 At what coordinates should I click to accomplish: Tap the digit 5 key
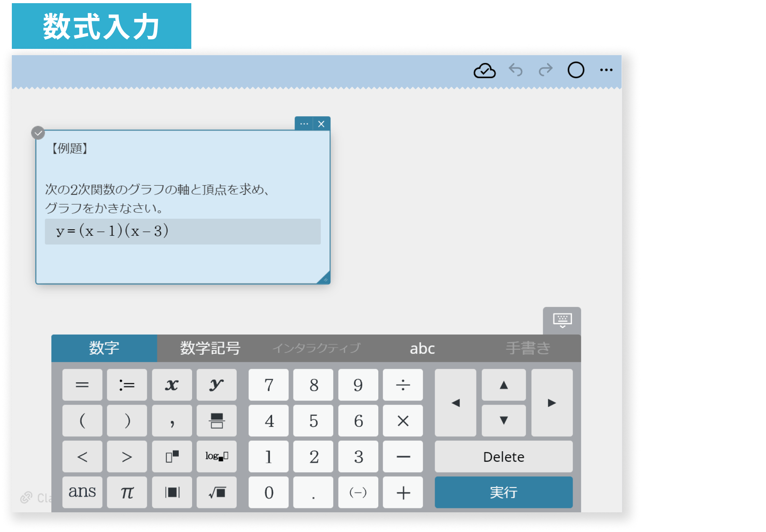tap(314, 421)
